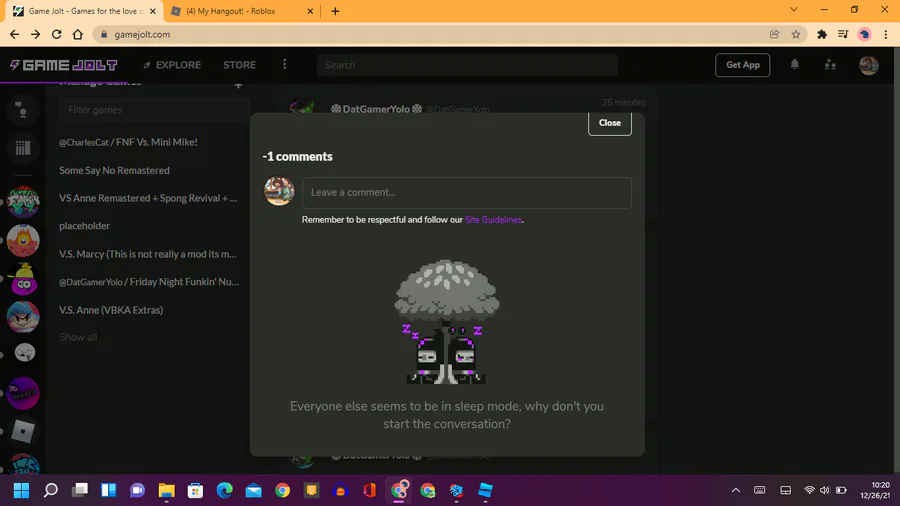Switch to the Game Jolt browser tab
This screenshot has width=900, height=506.
(83, 11)
